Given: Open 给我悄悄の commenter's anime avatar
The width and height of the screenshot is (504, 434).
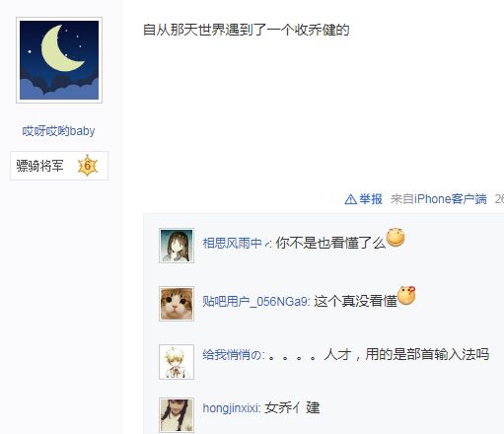Looking at the screenshot, I should (x=177, y=362).
